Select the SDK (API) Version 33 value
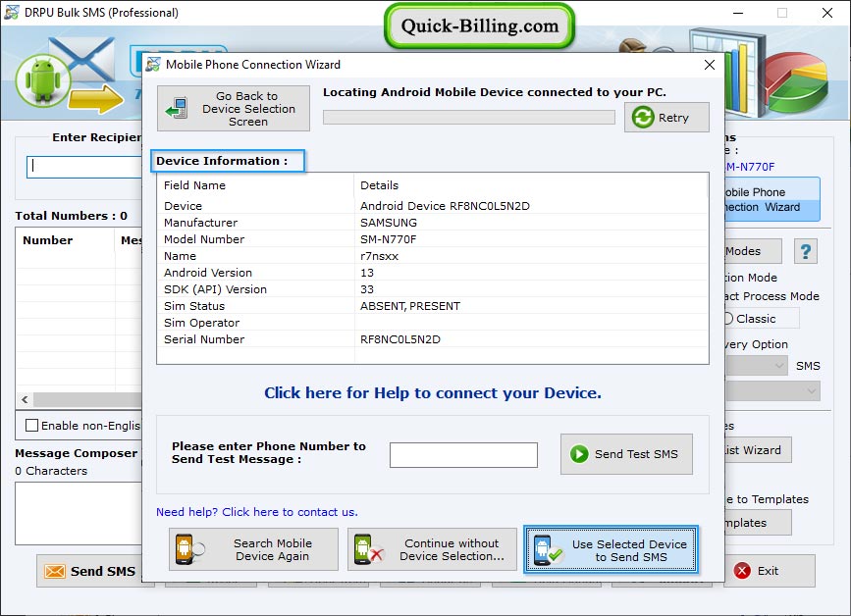Viewport: 851px width, 616px height. click(367, 289)
